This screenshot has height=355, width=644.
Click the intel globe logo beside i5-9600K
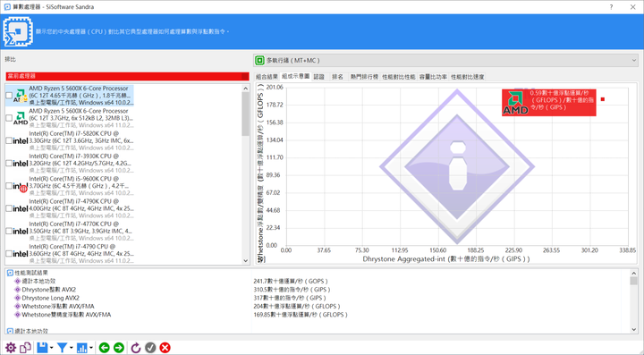21,186
